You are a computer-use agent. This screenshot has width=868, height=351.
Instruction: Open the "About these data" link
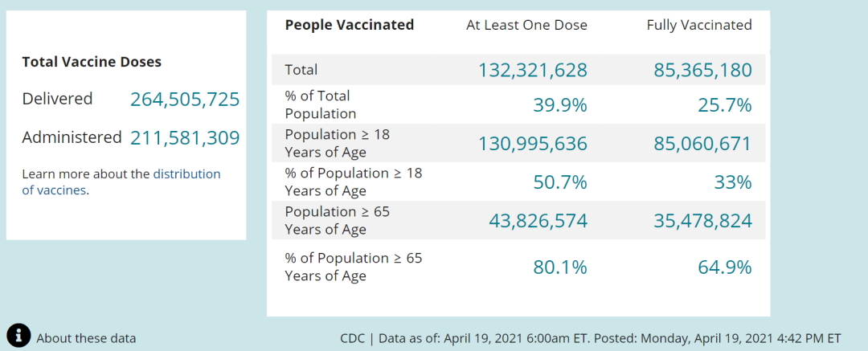(86, 338)
